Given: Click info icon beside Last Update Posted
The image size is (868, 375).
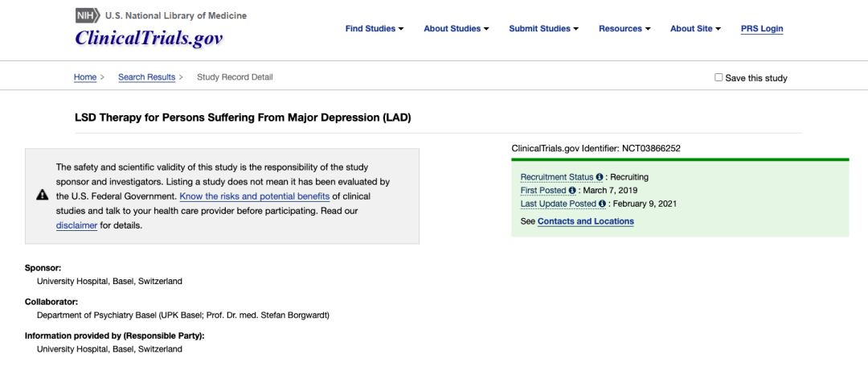Looking at the screenshot, I should [602, 204].
